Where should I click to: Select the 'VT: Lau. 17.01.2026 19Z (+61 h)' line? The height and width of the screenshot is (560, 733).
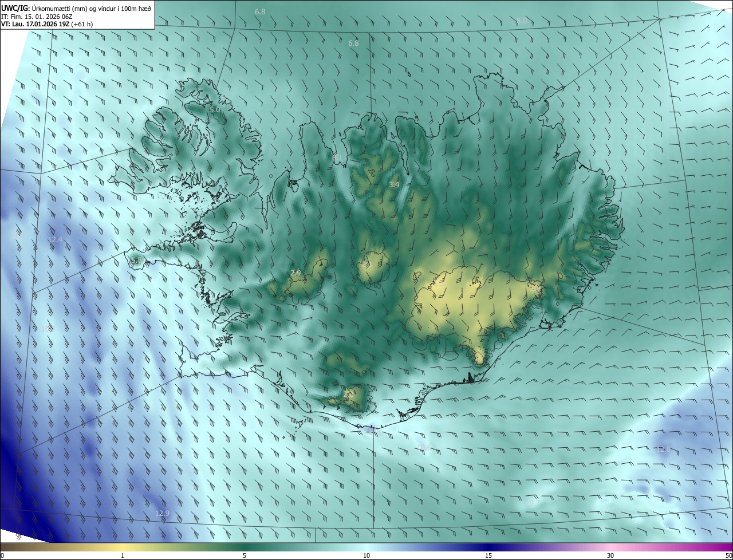point(47,24)
